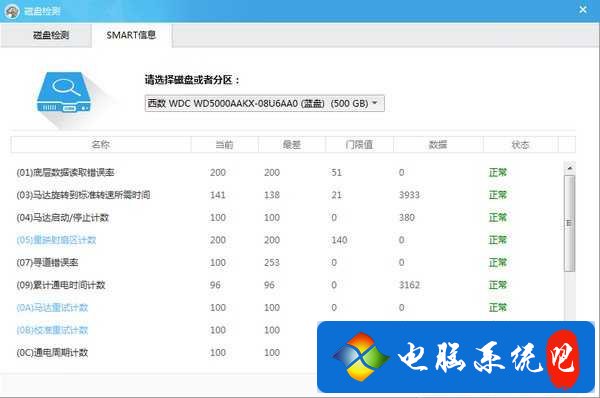Click the threshold value 140
600x398 pixels.
[x=339, y=240]
